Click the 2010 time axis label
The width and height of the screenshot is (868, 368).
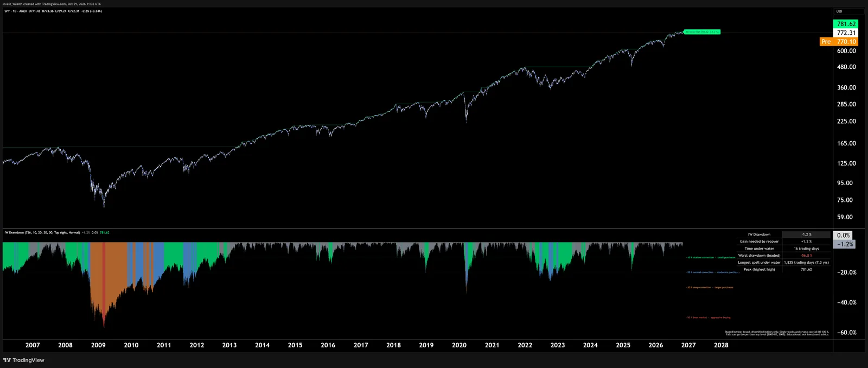click(x=131, y=345)
